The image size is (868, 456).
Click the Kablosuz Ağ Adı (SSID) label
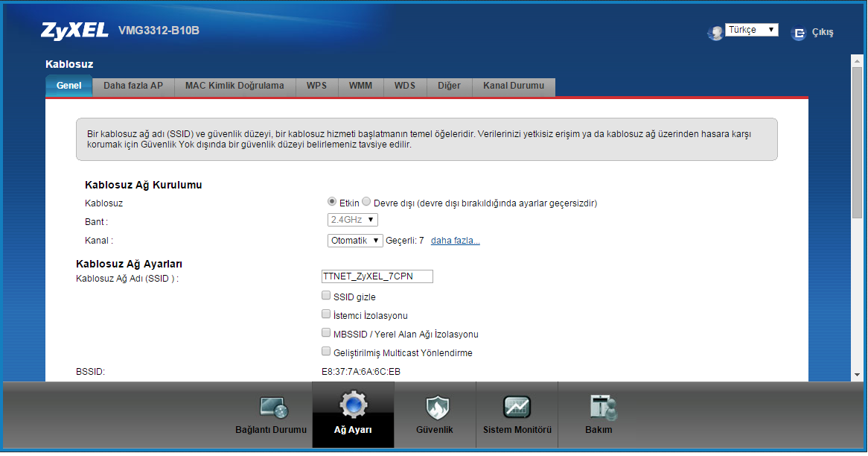(x=127, y=279)
